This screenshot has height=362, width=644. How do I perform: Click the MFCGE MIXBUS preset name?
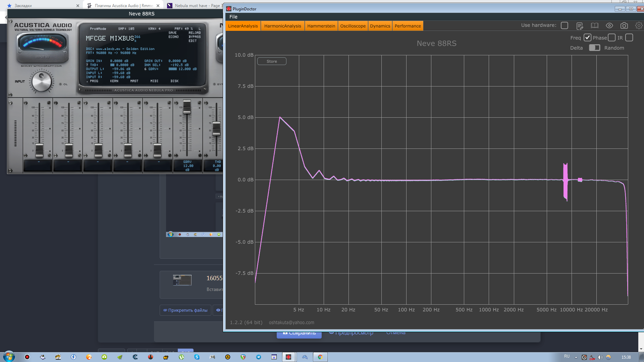(110, 39)
